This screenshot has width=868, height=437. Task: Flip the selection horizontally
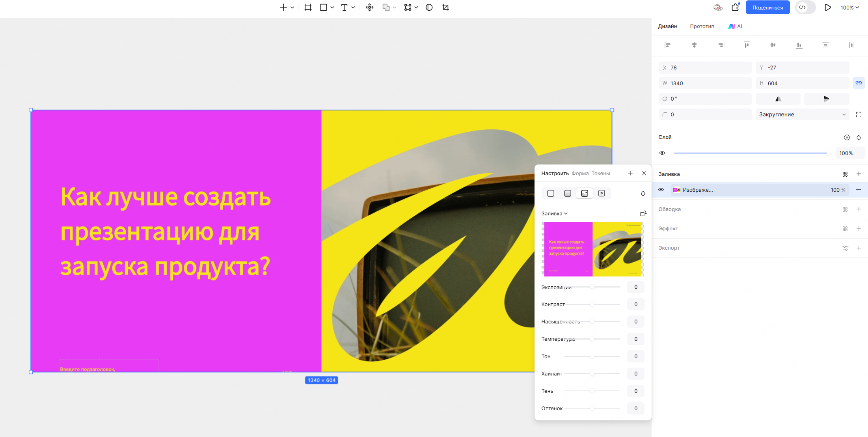point(778,99)
